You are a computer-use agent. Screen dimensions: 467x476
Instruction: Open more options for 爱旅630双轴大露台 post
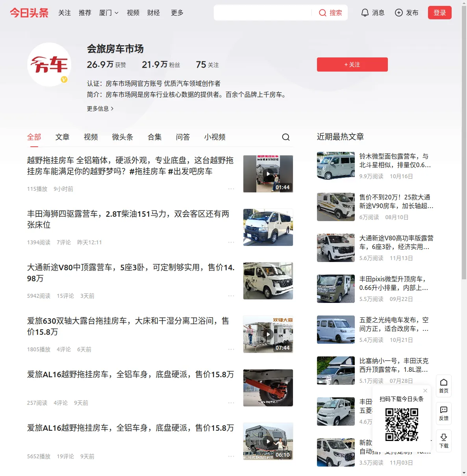pyautogui.click(x=231, y=349)
